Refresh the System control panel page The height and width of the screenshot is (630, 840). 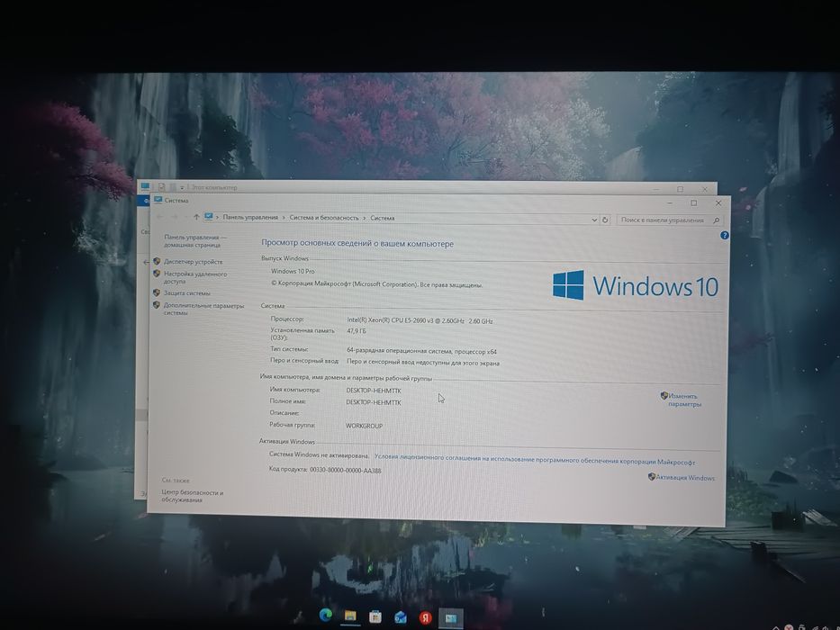[x=605, y=220]
